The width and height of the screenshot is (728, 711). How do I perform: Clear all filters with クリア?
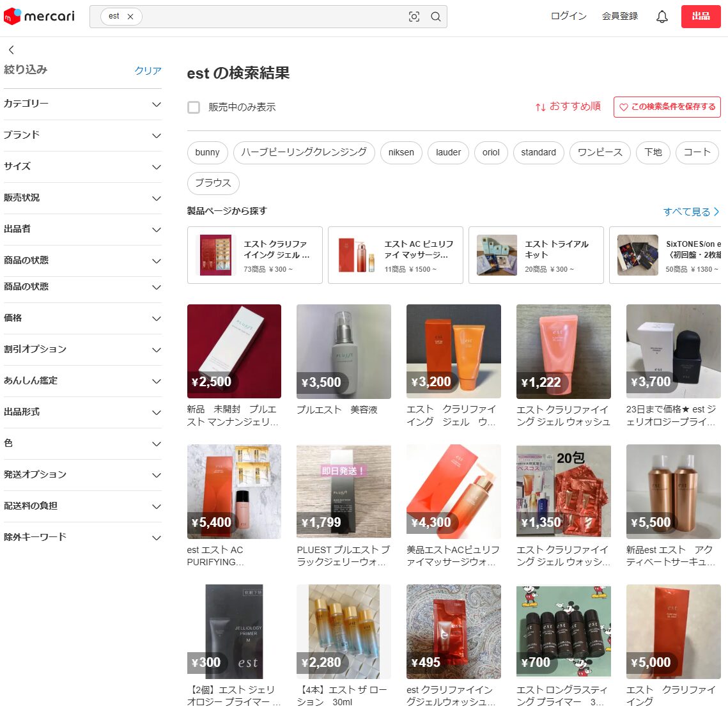click(x=148, y=70)
